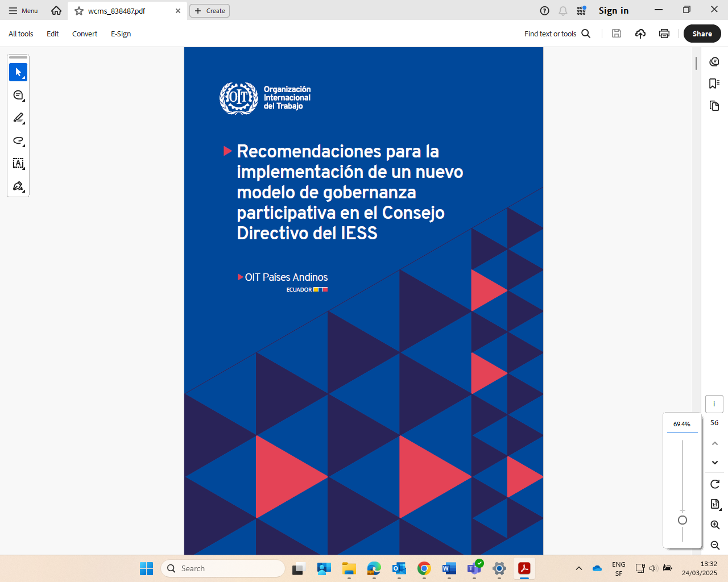
Task: Zoom in with the magnifier plus
Action: pos(715,525)
